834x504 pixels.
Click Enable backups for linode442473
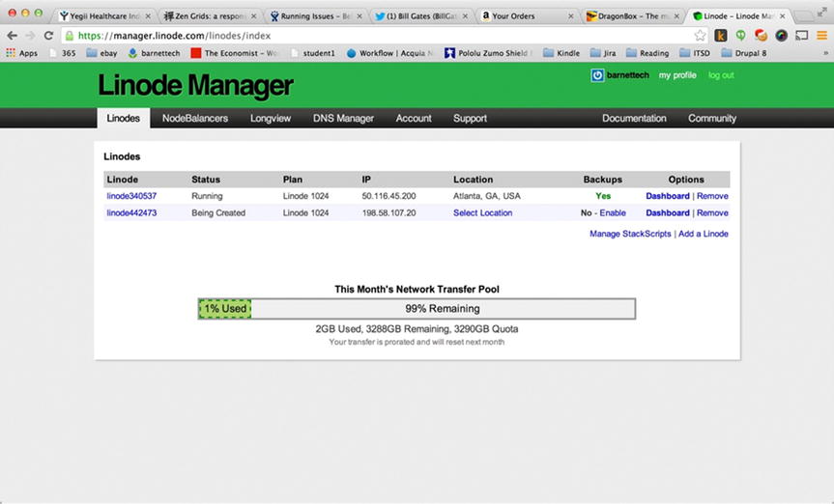click(x=613, y=213)
